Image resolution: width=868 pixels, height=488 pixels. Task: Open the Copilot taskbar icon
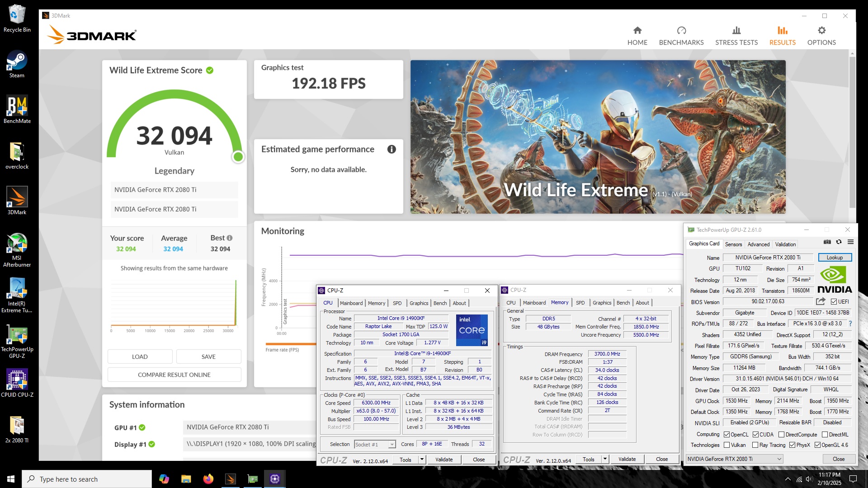164,479
